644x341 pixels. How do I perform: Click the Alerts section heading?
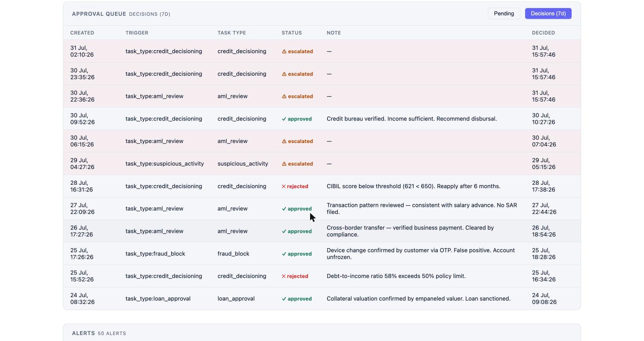tap(83, 333)
